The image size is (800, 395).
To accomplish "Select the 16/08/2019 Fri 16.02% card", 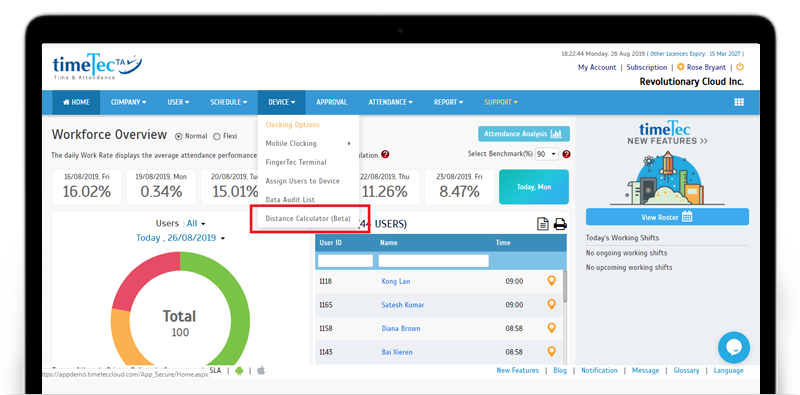I will click(87, 187).
